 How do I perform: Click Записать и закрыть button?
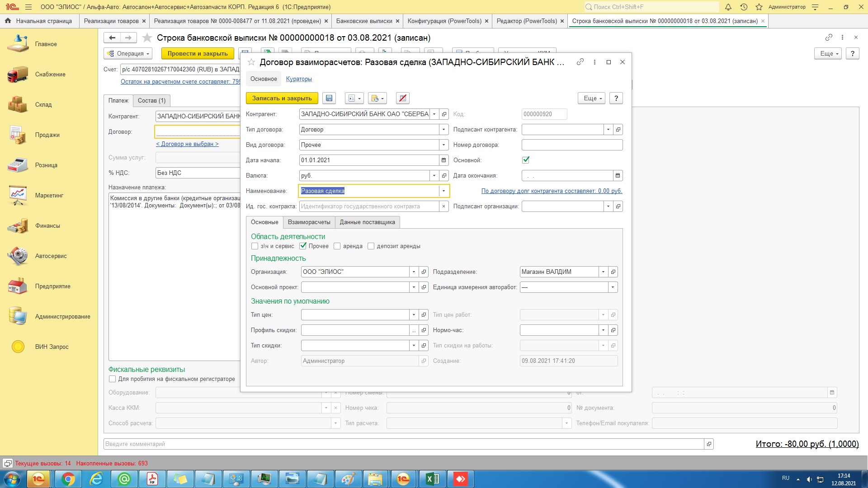(282, 98)
